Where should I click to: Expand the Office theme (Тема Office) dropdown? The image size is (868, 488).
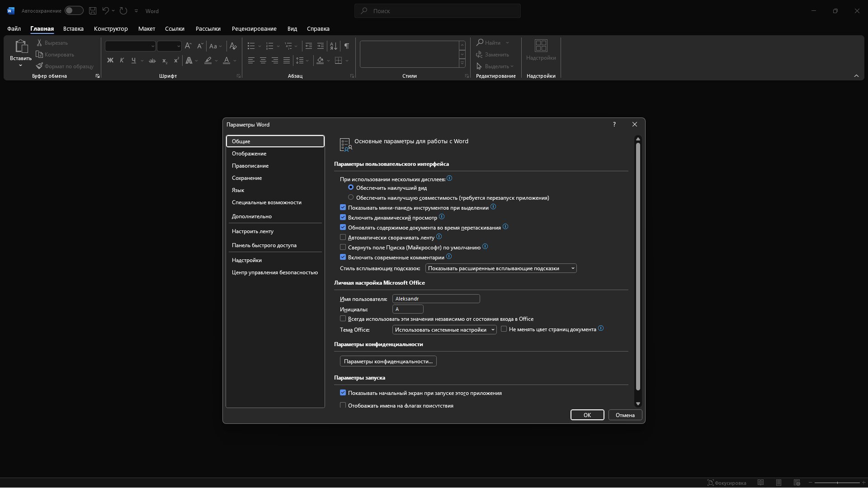(444, 330)
